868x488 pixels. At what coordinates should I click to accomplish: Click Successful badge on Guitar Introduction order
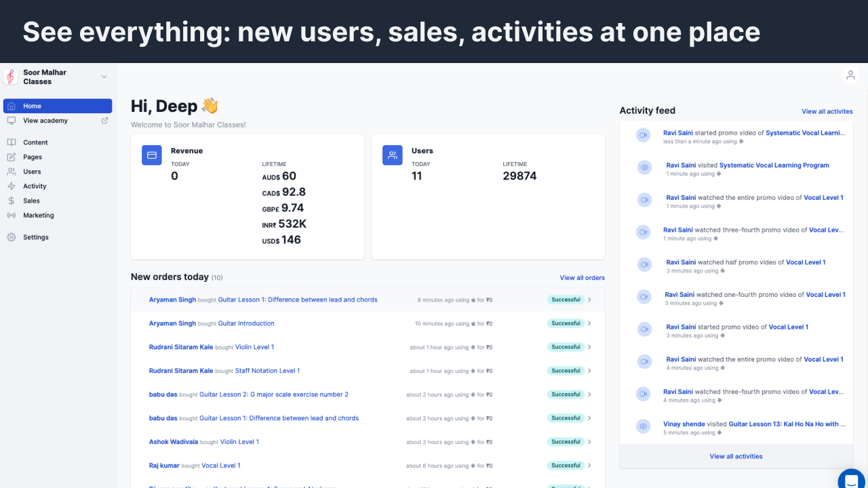(566, 323)
